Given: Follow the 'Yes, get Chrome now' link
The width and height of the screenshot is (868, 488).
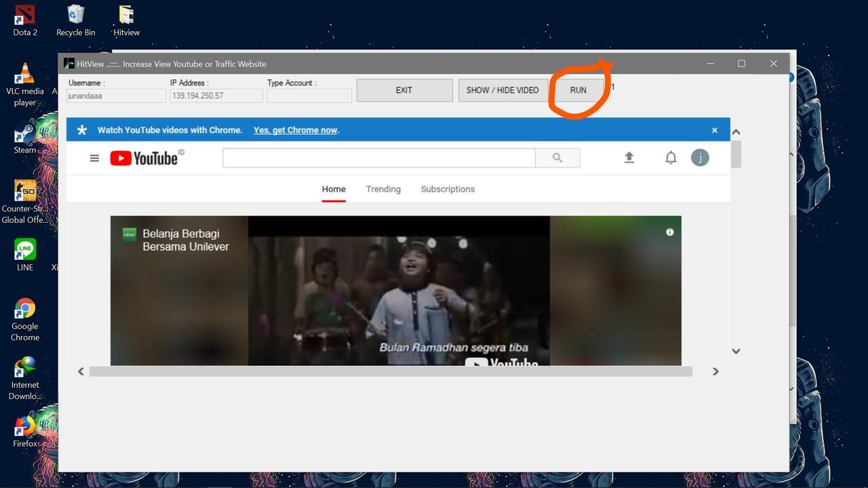Looking at the screenshot, I should pos(296,130).
